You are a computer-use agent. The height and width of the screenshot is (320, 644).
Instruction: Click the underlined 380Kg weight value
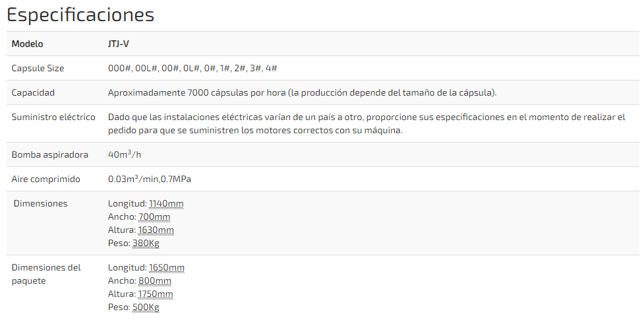click(146, 243)
